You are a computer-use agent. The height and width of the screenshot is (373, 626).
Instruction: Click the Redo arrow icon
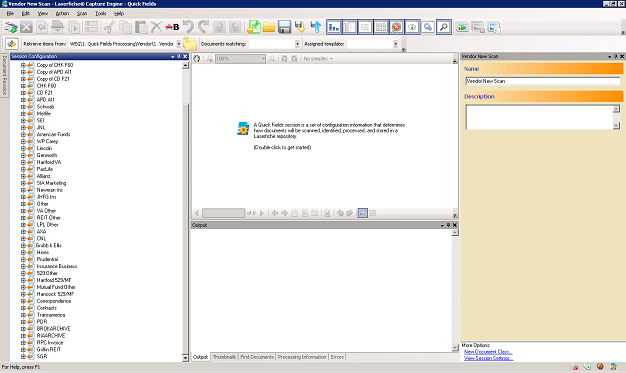[x=204, y=27]
